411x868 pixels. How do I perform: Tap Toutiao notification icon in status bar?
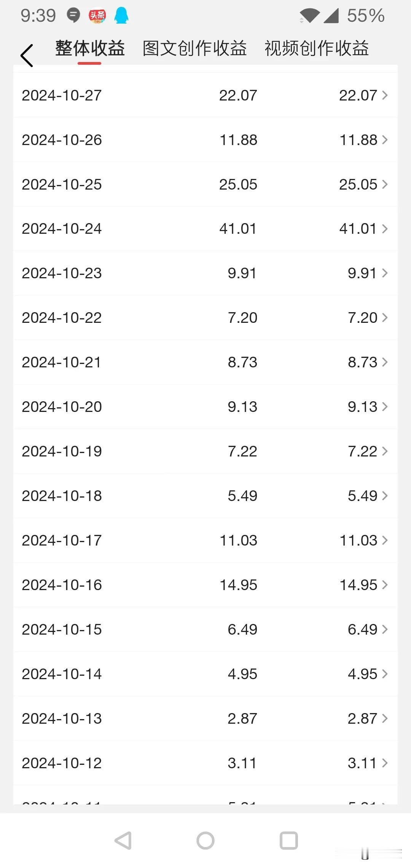tap(97, 16)
